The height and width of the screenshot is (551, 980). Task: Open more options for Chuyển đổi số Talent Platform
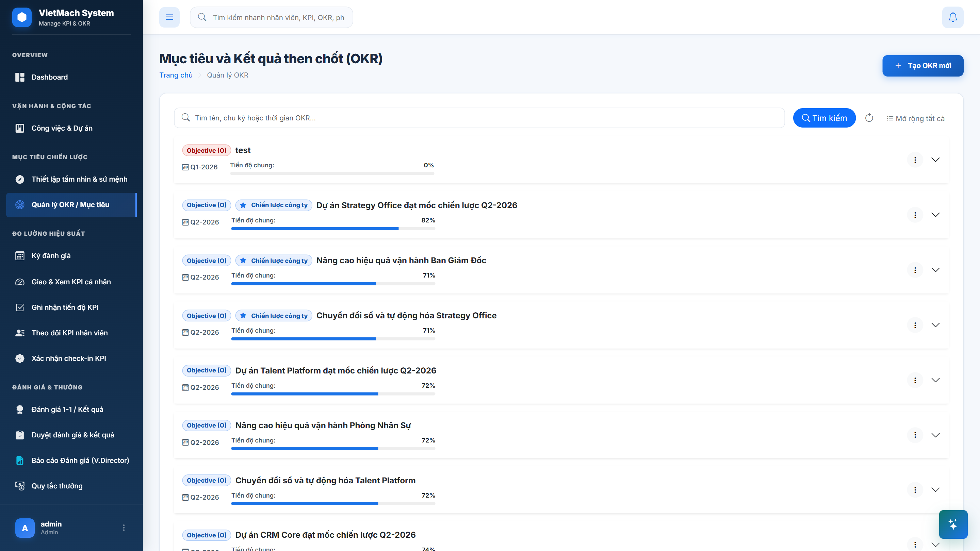click(915, 490)
